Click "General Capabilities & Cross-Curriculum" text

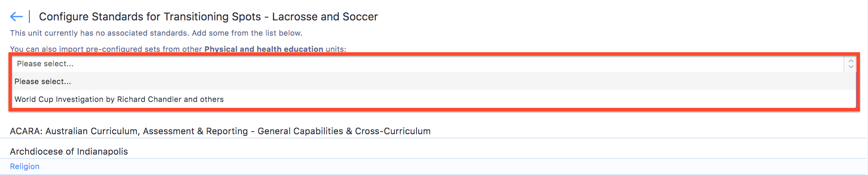[x=344, y=131]
